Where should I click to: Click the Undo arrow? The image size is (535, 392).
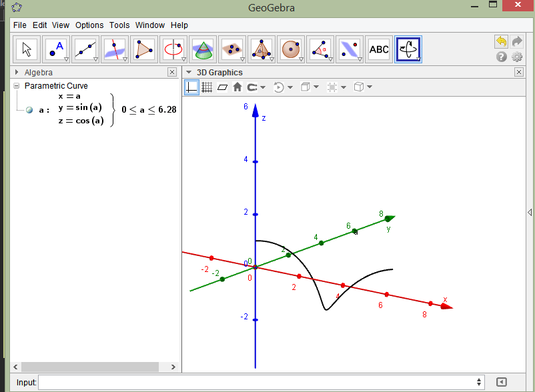pos(501,41)
